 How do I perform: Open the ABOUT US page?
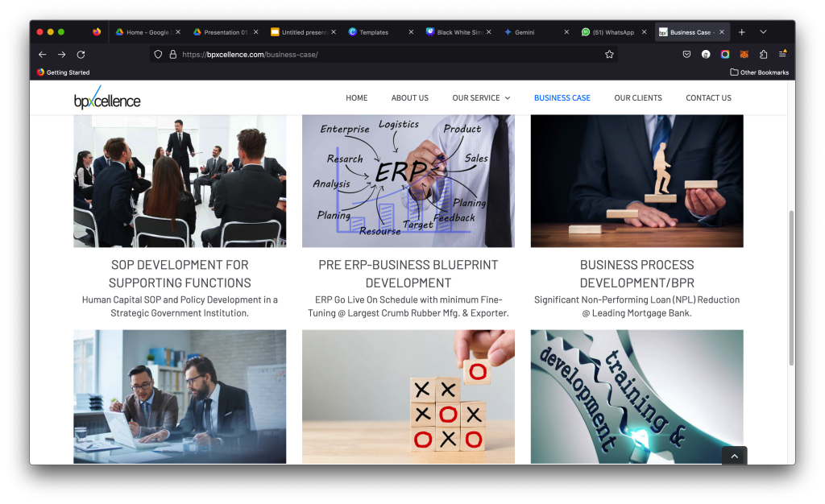pyautogui.click(x=410, y=97)
